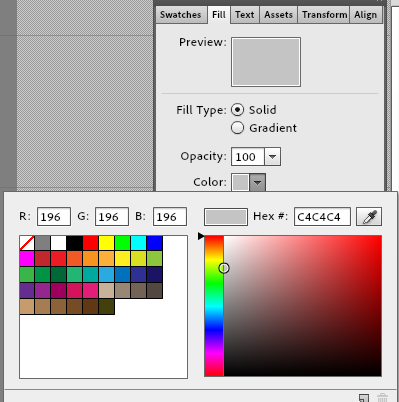Choose the teal swatch in third row
This screenshot has height=402, width=399.
click(x=91, y=275)
